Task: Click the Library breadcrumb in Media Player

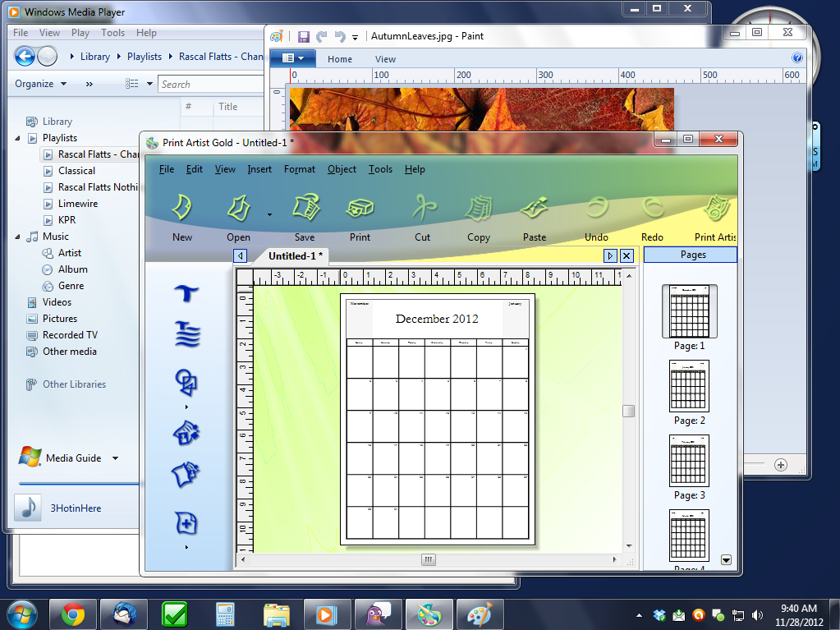Action: point(94,56)
